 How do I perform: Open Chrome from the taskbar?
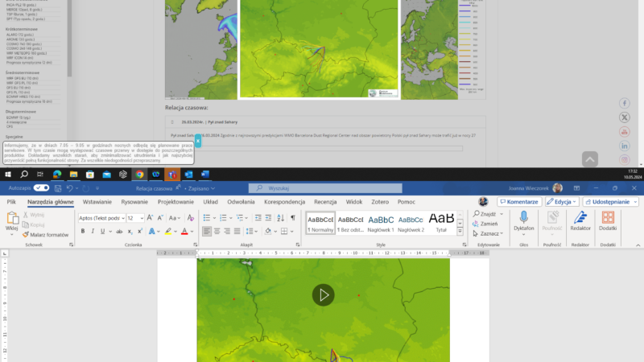tap(139, 175)
